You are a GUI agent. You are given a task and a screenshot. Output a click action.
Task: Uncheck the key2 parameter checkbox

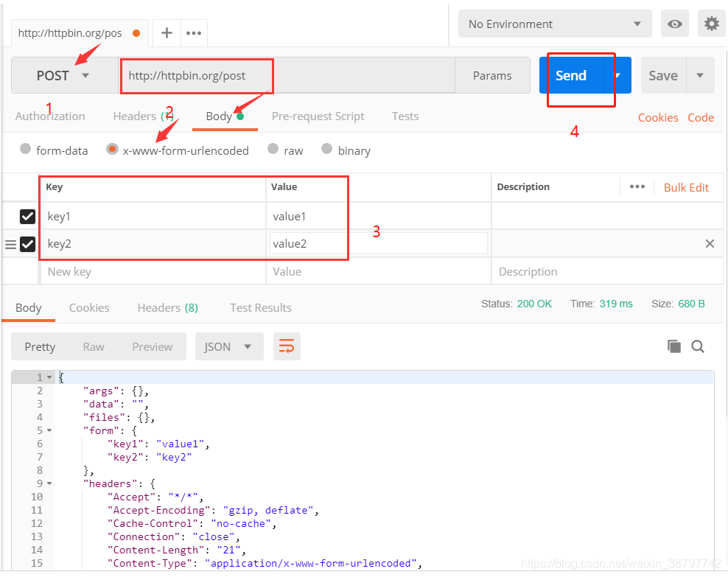(x=27, y=244)
